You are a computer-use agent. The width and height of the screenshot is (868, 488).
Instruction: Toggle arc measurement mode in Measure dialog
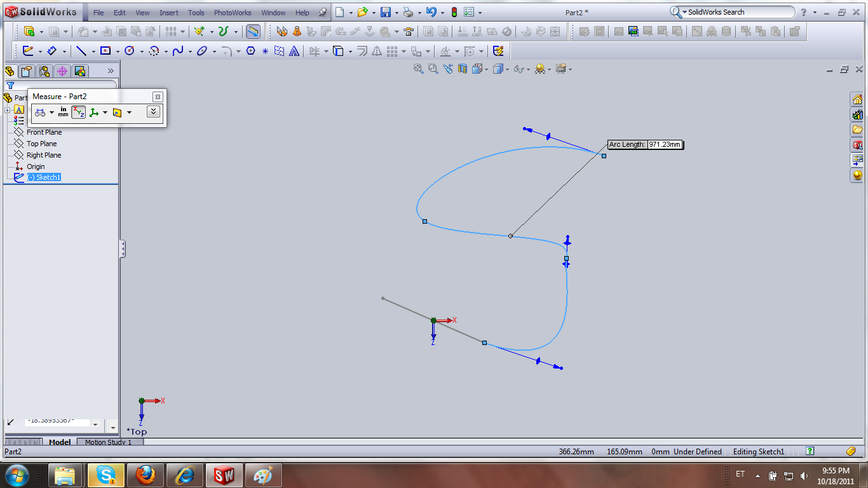pos(39,112)
